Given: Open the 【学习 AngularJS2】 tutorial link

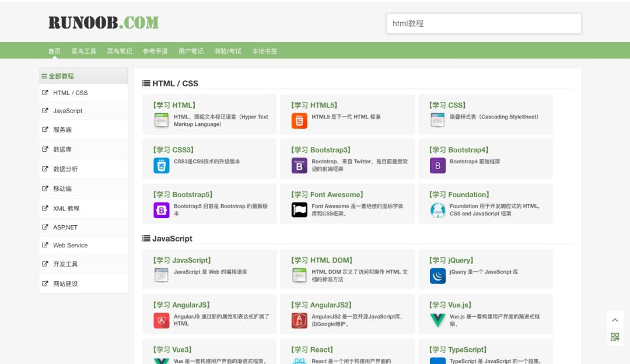Looking at the screenshot, I should [321, 305].
